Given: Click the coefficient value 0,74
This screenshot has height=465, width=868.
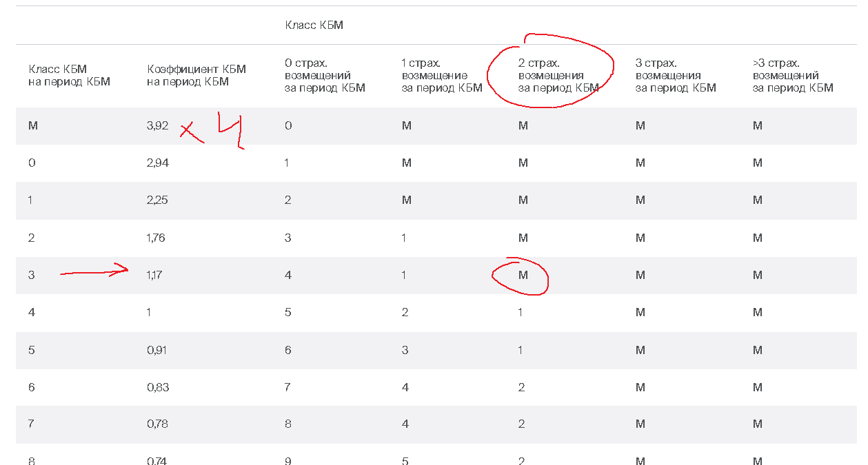Looking at the screenshot, I should pos(158,460).
